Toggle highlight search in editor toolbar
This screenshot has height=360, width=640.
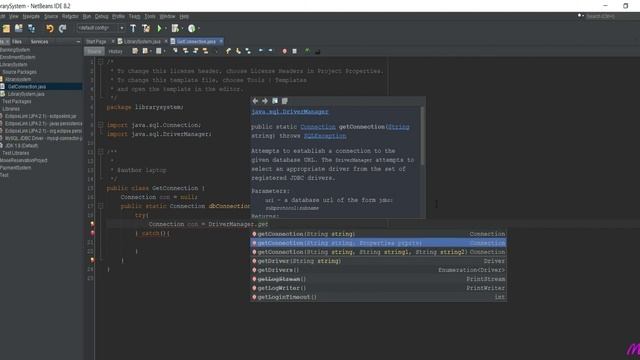205,51
